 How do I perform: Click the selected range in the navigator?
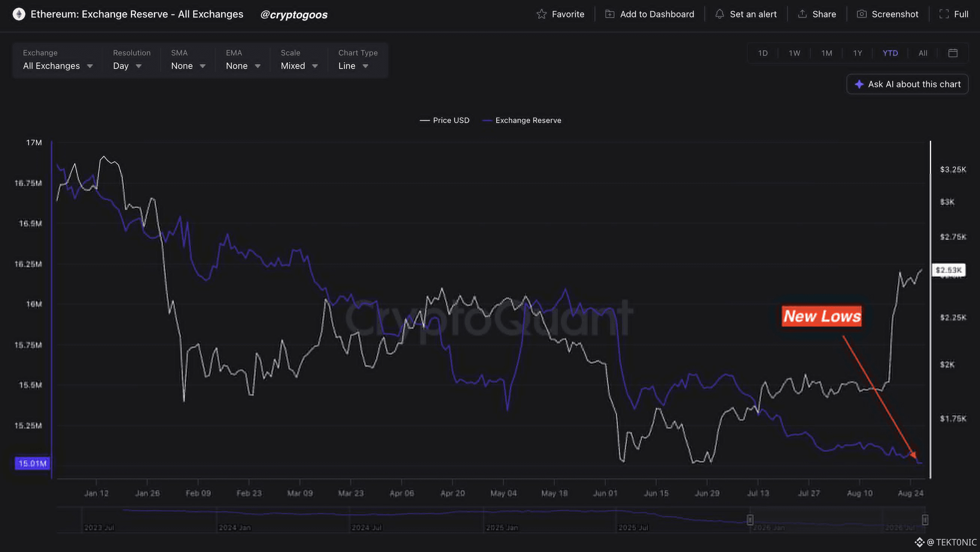click(837, 520)
